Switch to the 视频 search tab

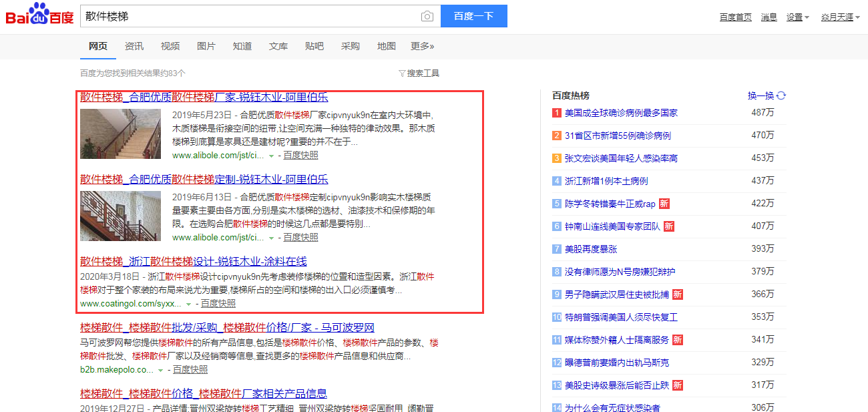click(x=170, y=46)
